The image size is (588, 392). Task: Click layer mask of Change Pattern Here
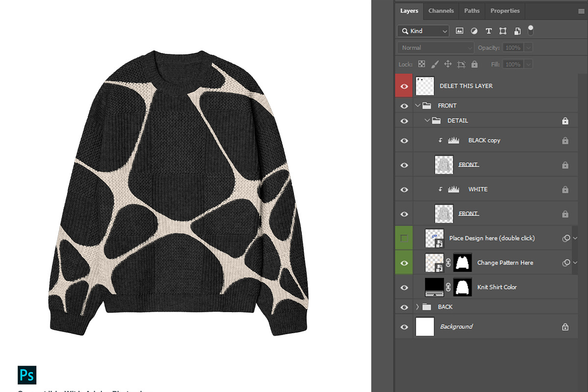coord(462,263)
